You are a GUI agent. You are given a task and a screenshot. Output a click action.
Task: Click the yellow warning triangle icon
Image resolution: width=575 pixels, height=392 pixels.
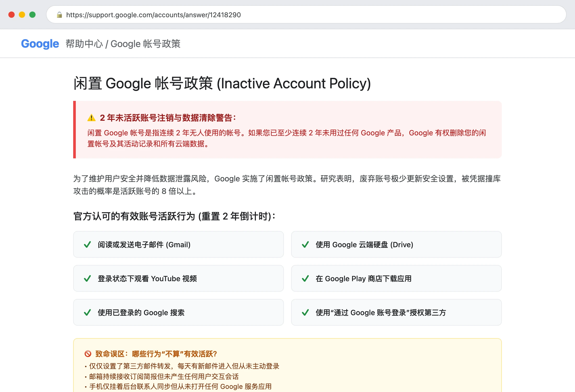(x=91, y=118)
